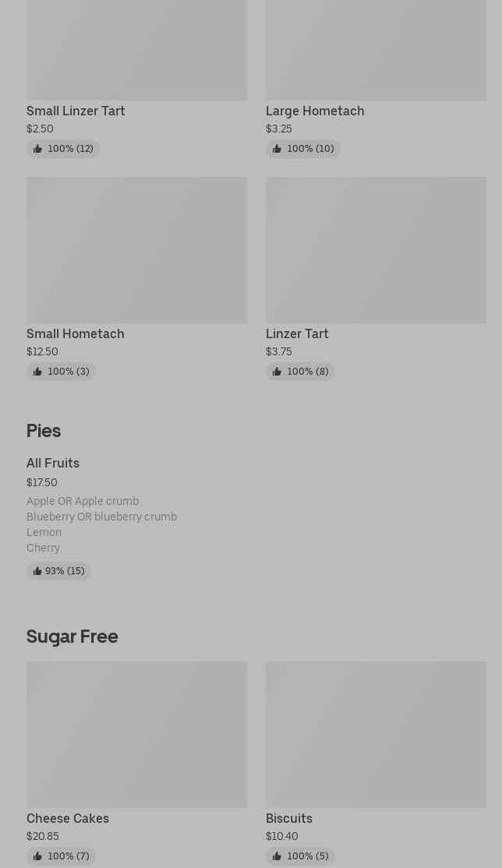This screenshot has height=868, width=502.
Task: Select the Small Hometach product image
Action: point(136,250)
